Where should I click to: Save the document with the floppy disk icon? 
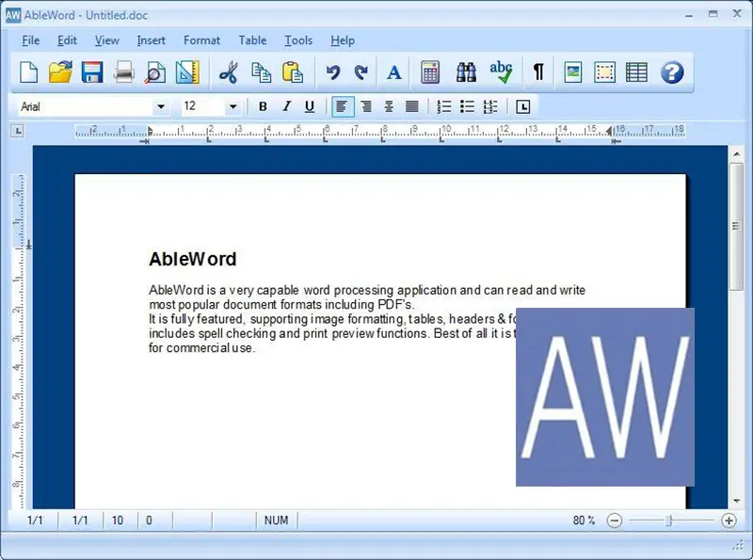pos(91,72)
